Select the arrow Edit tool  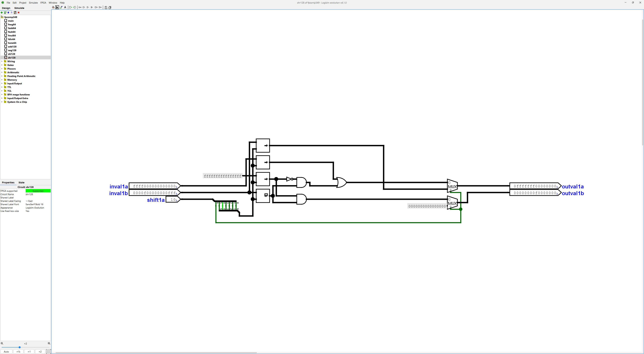coord(57,8)
